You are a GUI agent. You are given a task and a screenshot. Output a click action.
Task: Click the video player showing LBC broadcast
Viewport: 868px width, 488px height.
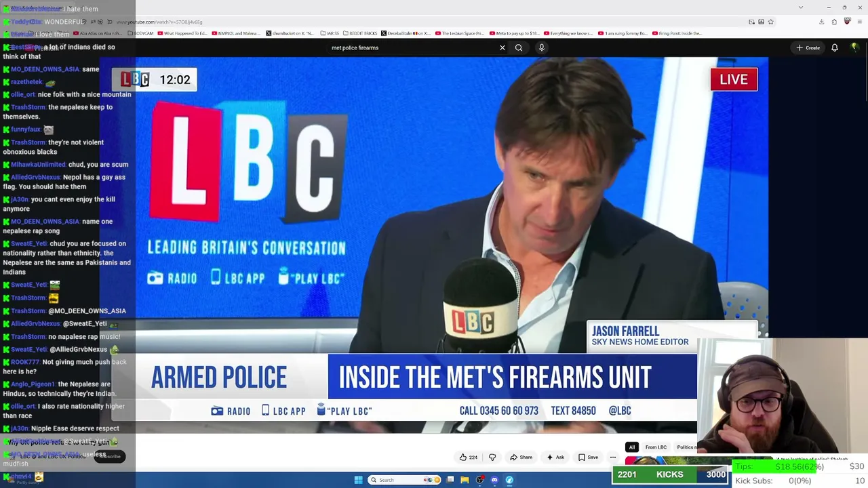click(x=434, y=244)
